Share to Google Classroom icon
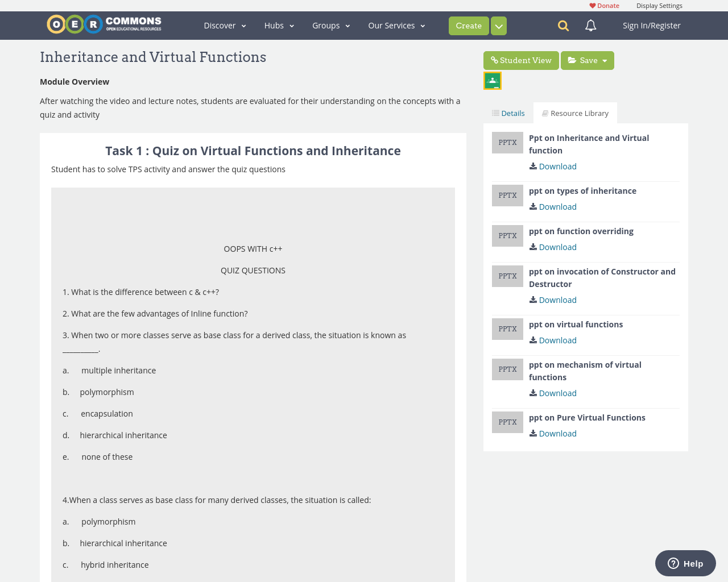Image resolution: width=728 pixels, height=582 pixels. coord(492,80)
